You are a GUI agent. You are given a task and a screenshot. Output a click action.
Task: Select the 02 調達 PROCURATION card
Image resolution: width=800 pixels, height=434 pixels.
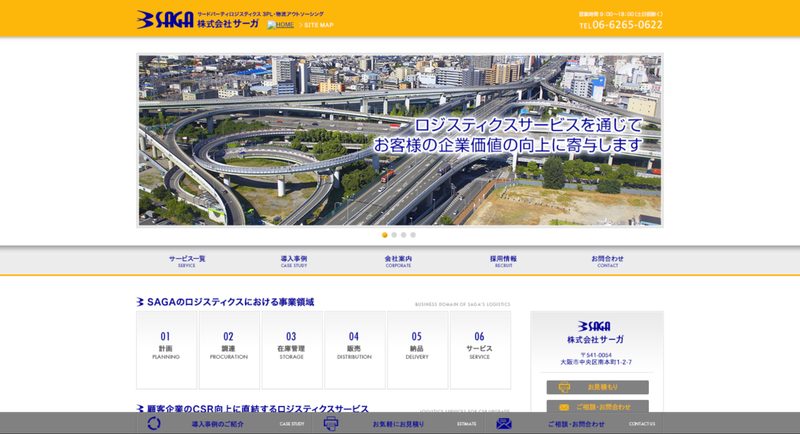(229, 350)
